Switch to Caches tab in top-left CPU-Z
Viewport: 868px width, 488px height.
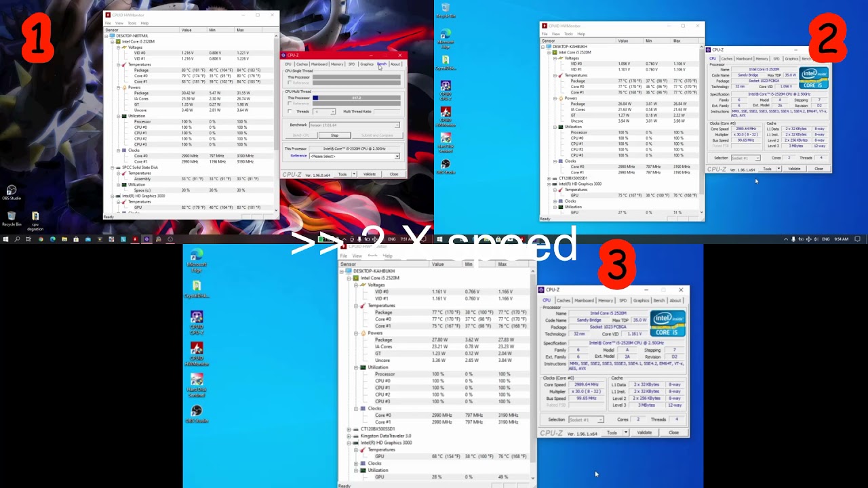pos(302,64)
